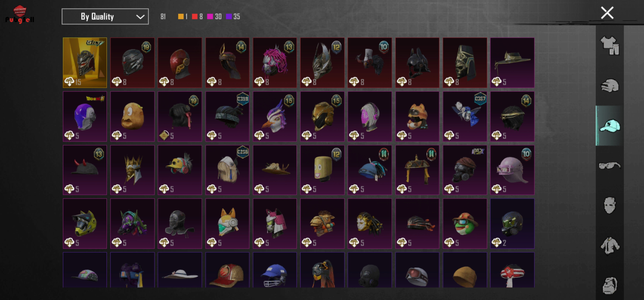Close the inventory screen

pos(607,13)
